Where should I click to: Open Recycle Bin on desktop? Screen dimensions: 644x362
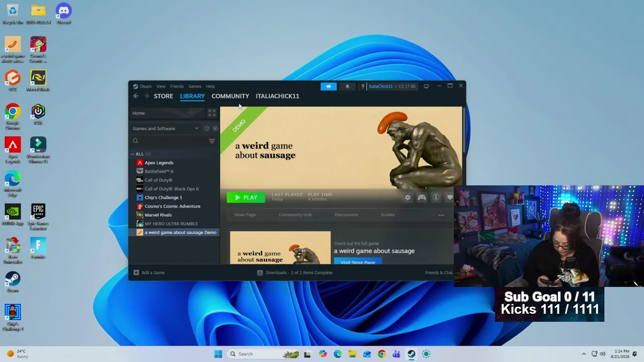click(x=13, y=14)
